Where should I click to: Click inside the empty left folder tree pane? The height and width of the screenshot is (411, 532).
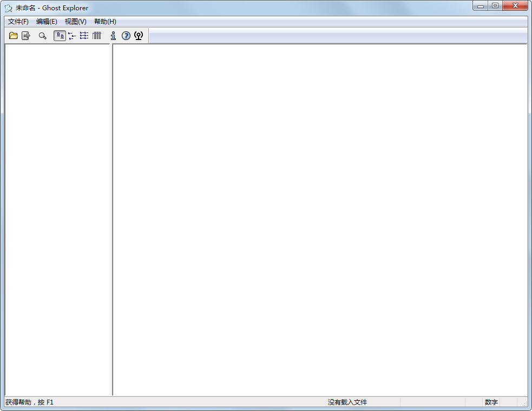click(57, 216)
